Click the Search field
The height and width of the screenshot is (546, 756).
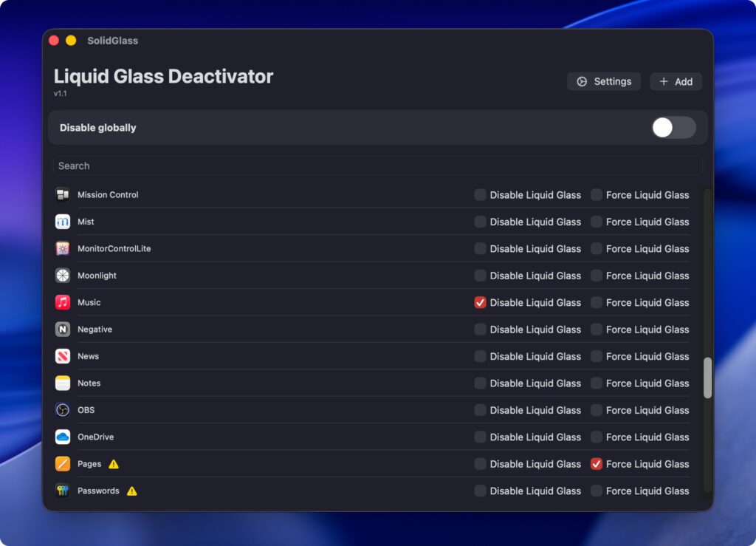pos(377,166)
